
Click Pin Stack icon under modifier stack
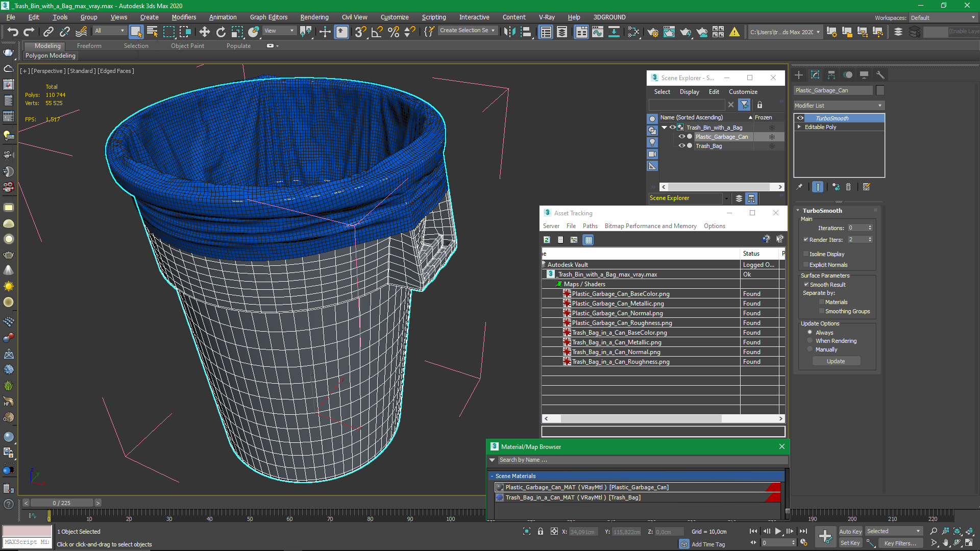[799, 187]
